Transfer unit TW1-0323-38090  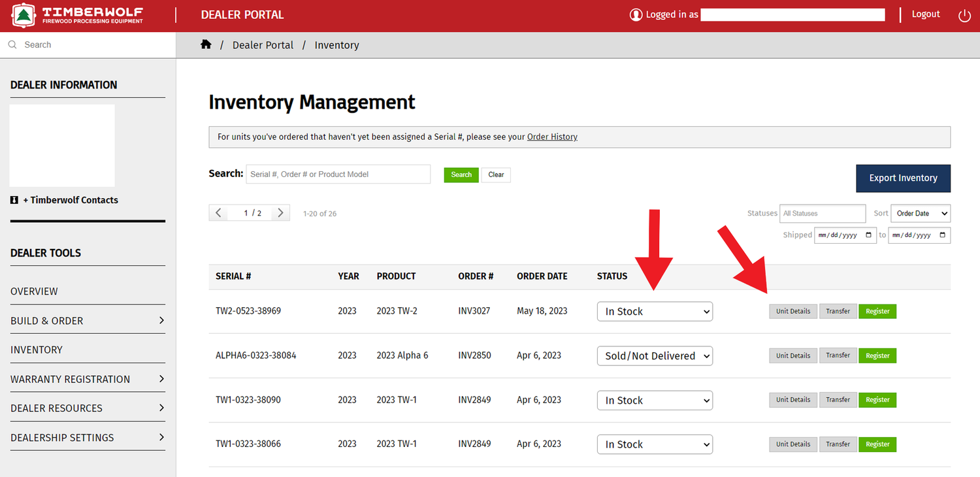(x=838, y=399)
